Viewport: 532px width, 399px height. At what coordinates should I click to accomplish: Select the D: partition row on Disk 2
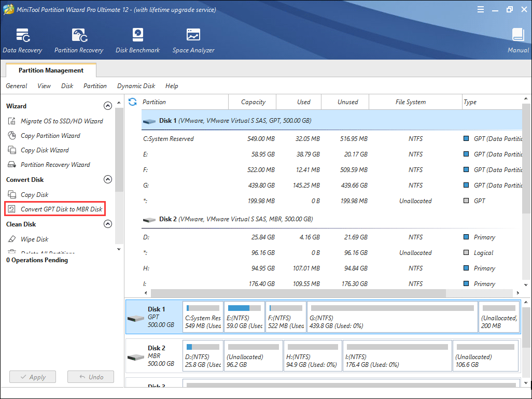(x=332, y=237)
